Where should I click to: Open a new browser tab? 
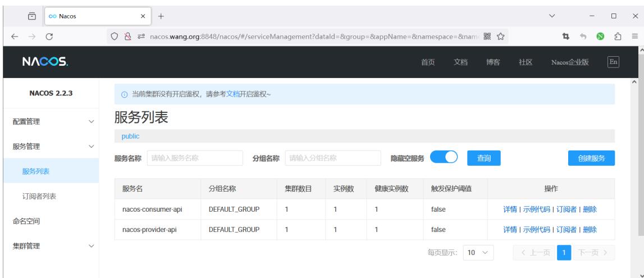pyautogui.click(x=161, y=16)
